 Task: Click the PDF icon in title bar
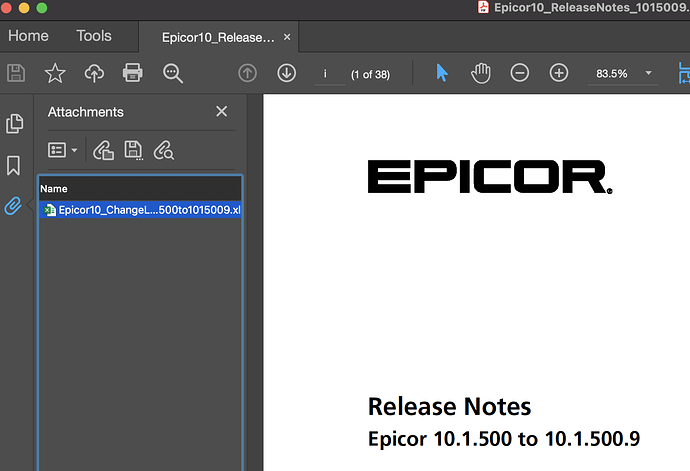(483, 7)
